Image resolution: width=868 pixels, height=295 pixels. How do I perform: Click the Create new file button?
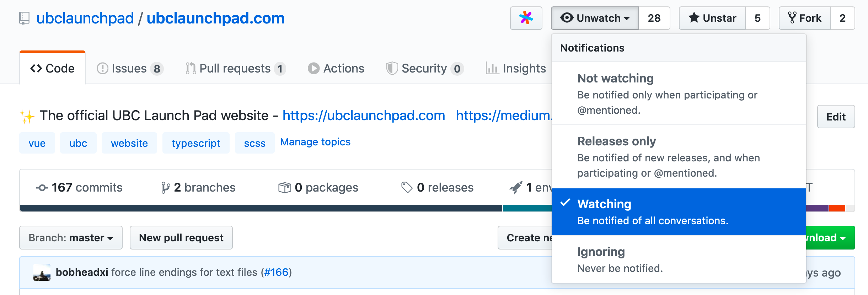tap(525, 237)
